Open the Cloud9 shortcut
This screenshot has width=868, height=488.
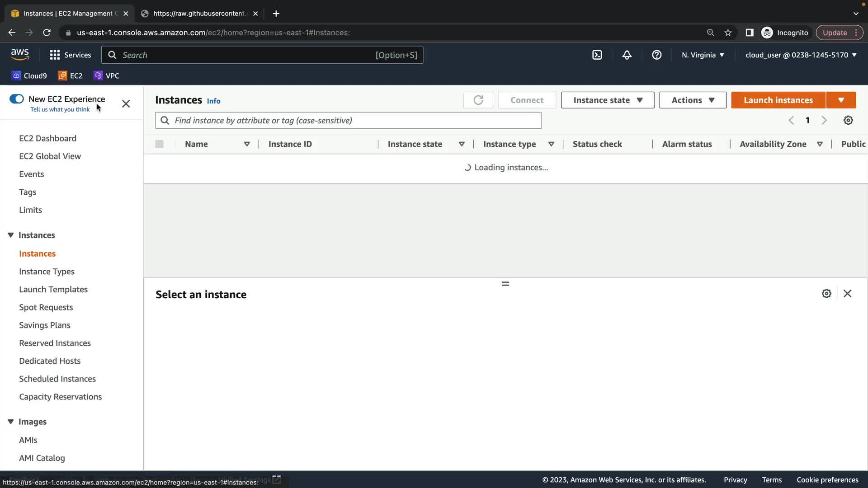tap(29, 75)
